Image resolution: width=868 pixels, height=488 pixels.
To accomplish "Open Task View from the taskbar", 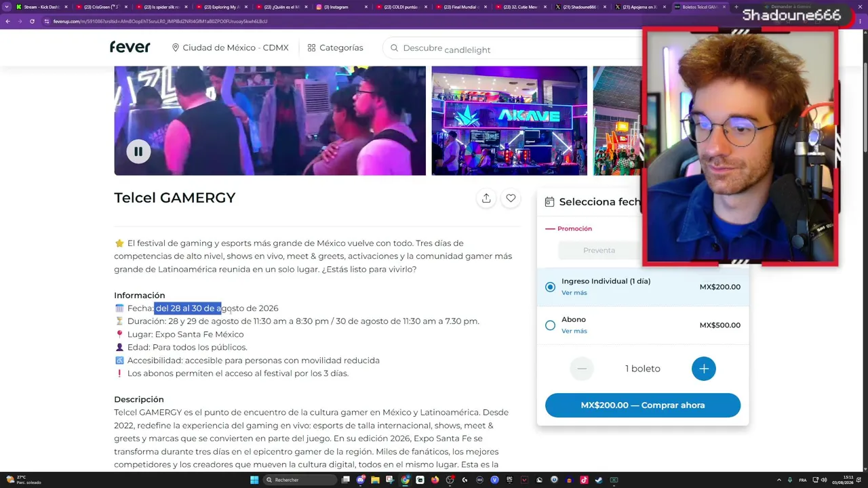I will pyautogui.click(x=346, y=480).
